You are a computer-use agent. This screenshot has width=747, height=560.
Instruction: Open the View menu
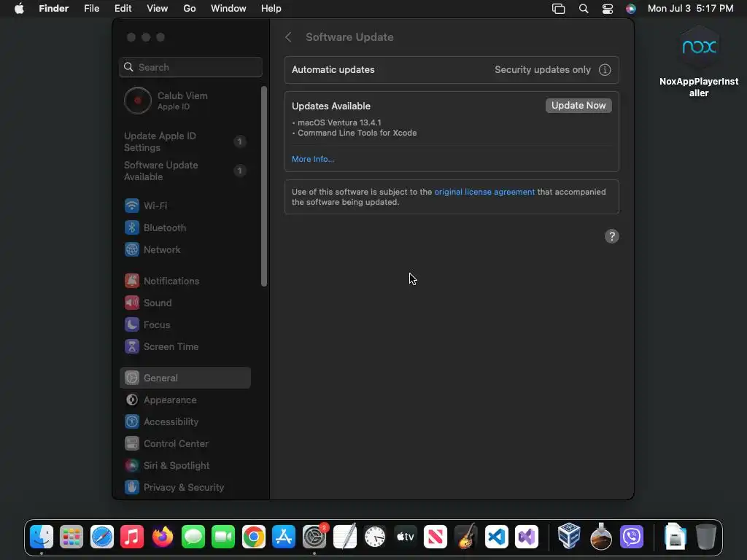[158, 9]
